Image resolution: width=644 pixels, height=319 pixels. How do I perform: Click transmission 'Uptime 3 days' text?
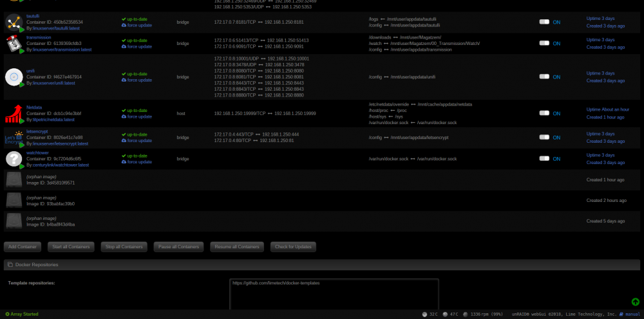click(x=600, y=40)
